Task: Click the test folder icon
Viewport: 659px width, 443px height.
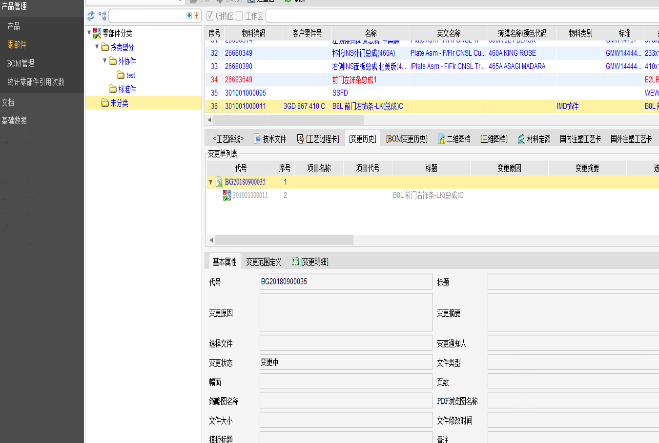Action: (x=119, y=75)
